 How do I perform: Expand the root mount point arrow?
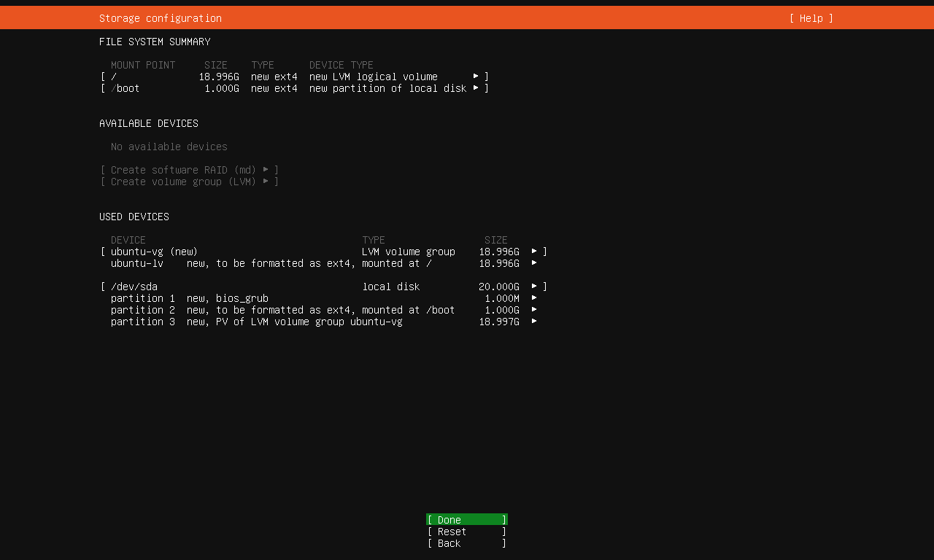476,76
